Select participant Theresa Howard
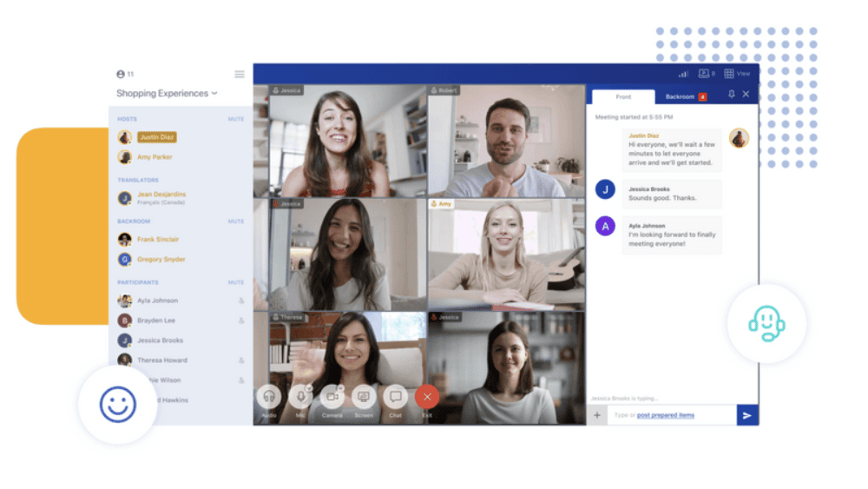 click(162, 360)
